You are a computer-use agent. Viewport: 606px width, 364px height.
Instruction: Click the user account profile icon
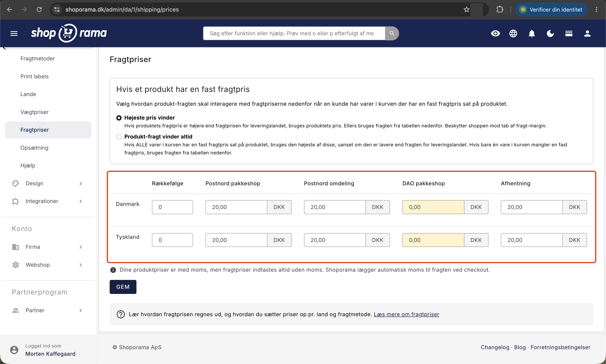[x=587, y=33]
